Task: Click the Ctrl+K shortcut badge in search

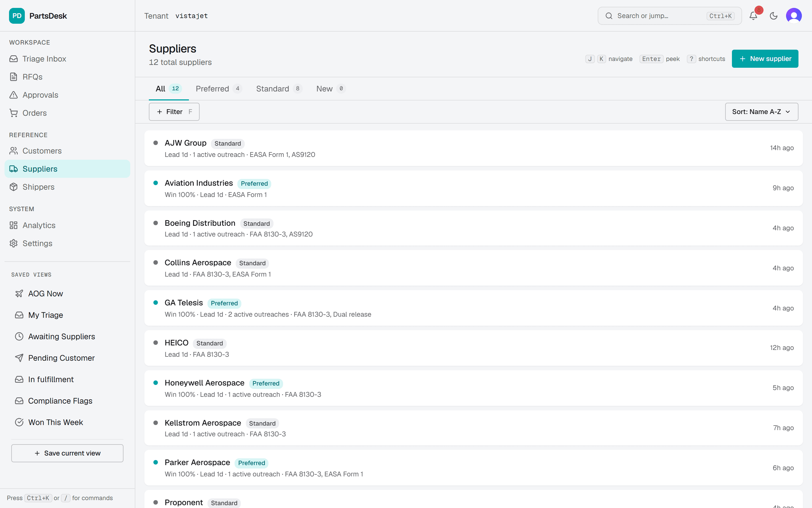Action: pos(720,16)
